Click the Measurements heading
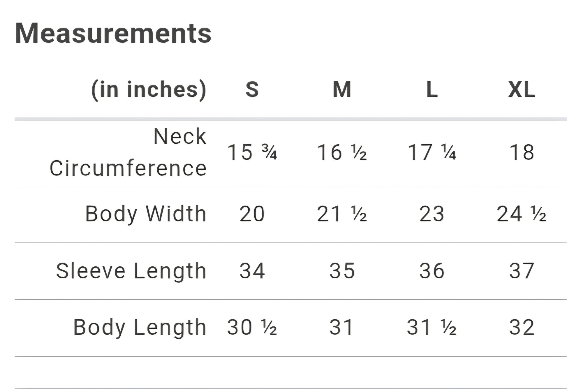 (113, 33)
